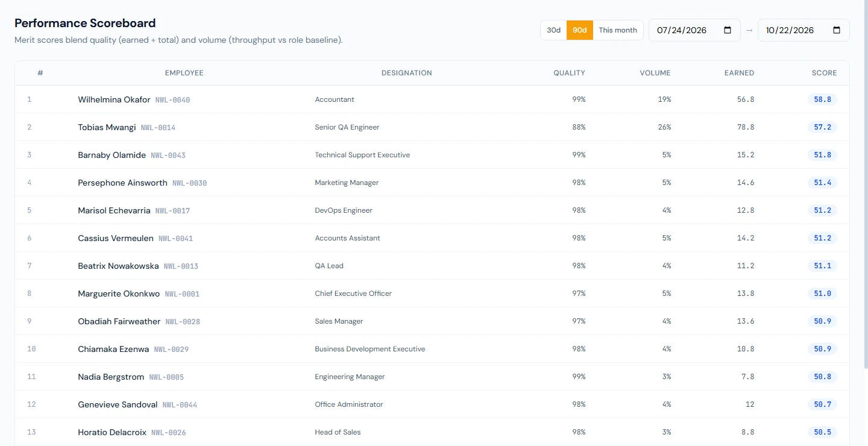The height and width of the screenshot is (446, 868).
Task: Click volume value 19%
Action: tap(664, 99)
